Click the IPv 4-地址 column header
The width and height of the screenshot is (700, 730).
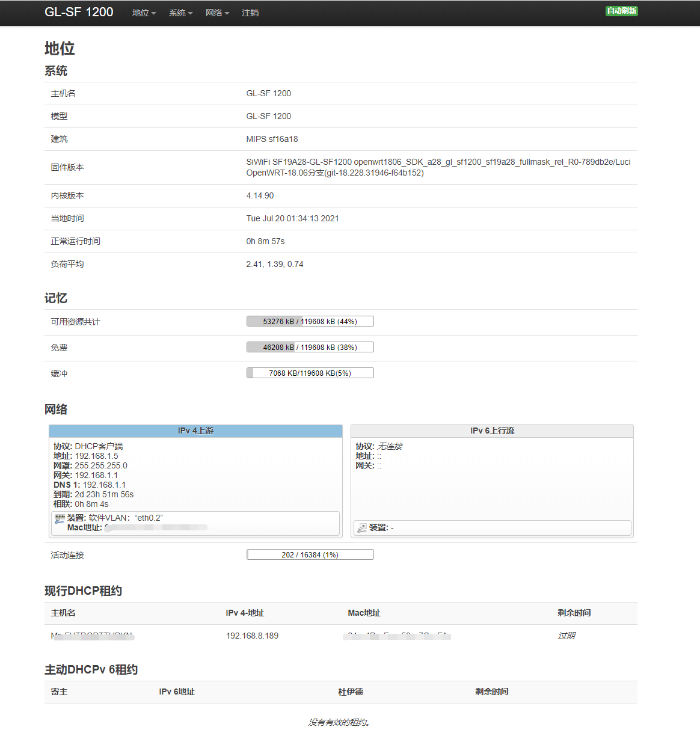coord(245,613)
